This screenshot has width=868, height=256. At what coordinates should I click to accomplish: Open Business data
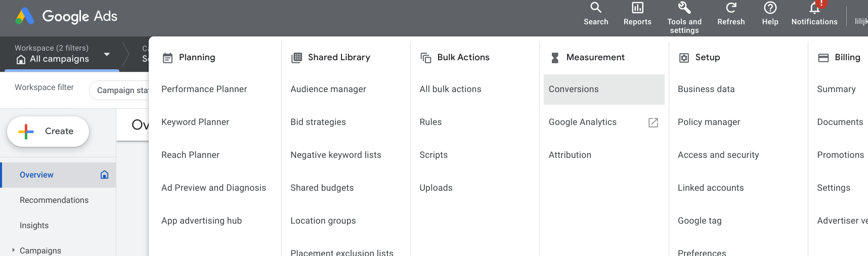coord(706,89)
